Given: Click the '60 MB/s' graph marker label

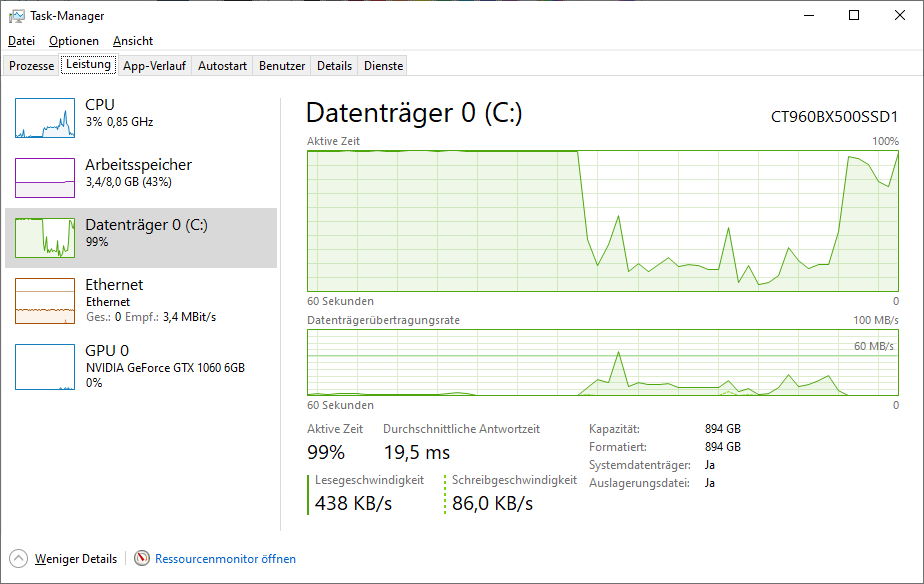Looking at the screenshot, I should [874, 347].
